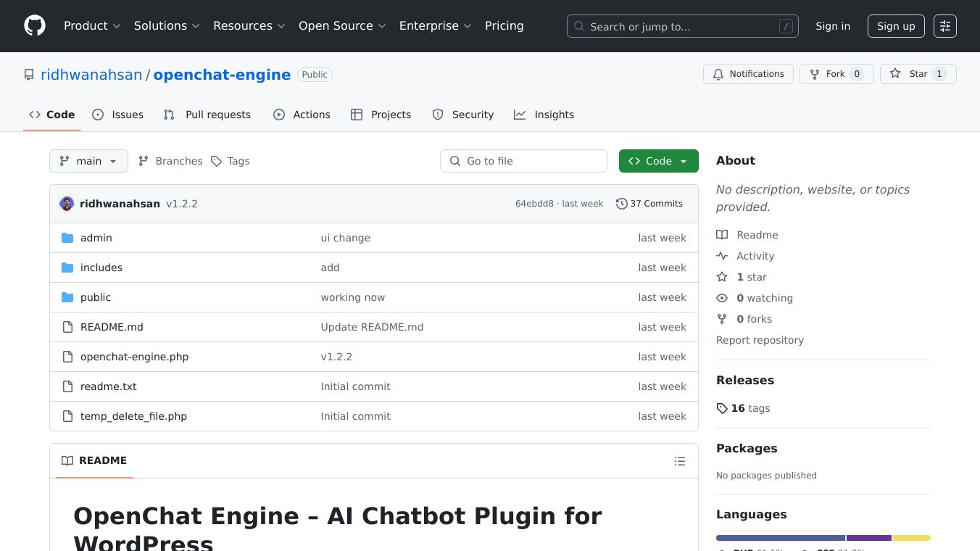Open the README outline icon
Image resolution: width=980 pixels, height=551 pixels.
pos(679,461)
